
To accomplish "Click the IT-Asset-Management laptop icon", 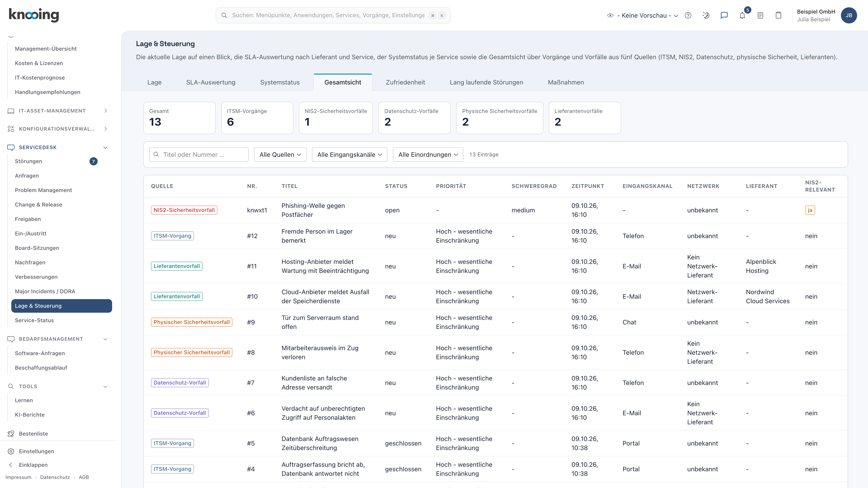I will [11, 111].
